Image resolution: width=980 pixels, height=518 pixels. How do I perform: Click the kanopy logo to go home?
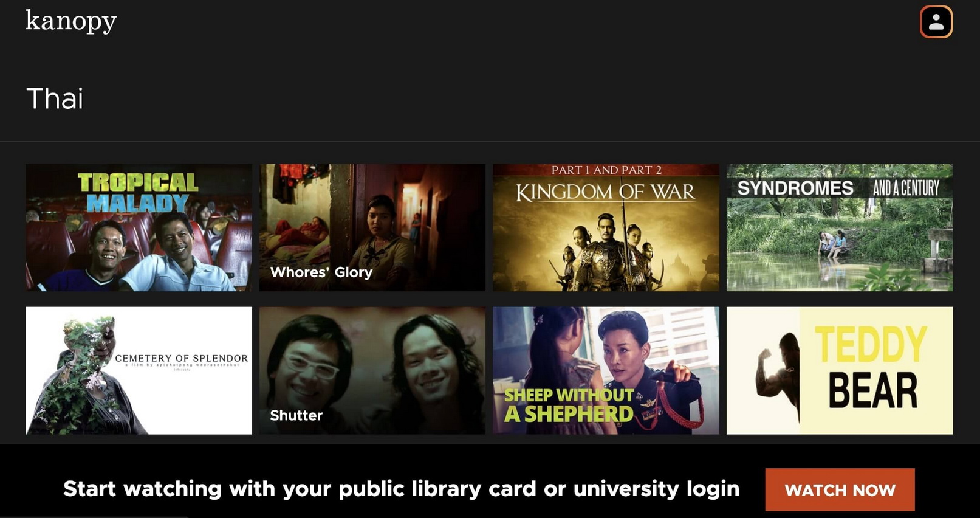point(71,21)
